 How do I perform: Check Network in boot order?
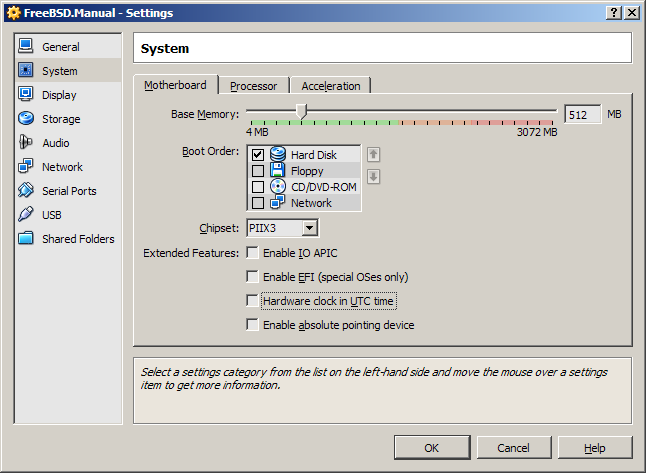coord(258,203)
